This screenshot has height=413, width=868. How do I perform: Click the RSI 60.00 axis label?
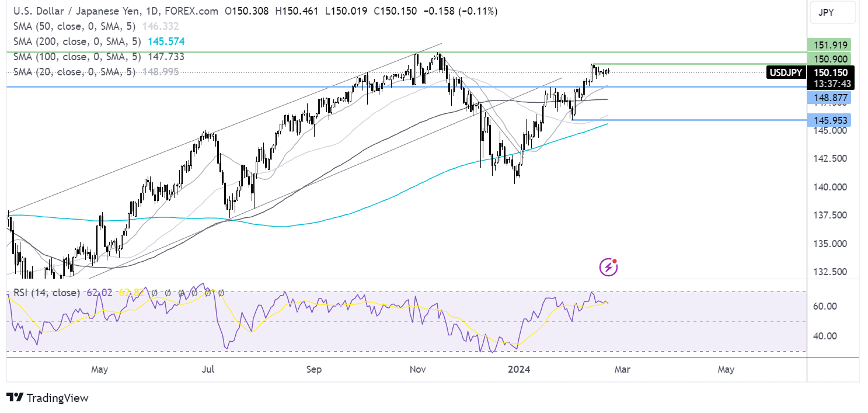click(825, 306)
